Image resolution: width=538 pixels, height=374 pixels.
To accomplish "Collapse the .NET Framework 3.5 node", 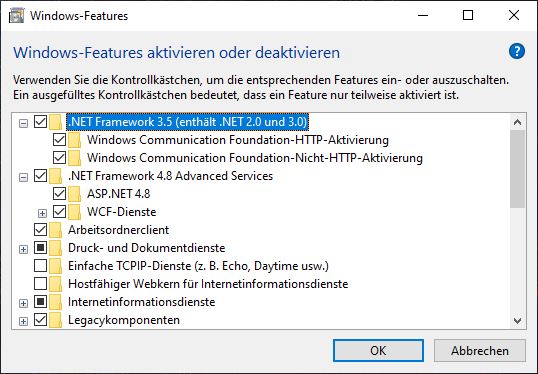I will click(x=23, y=124).
